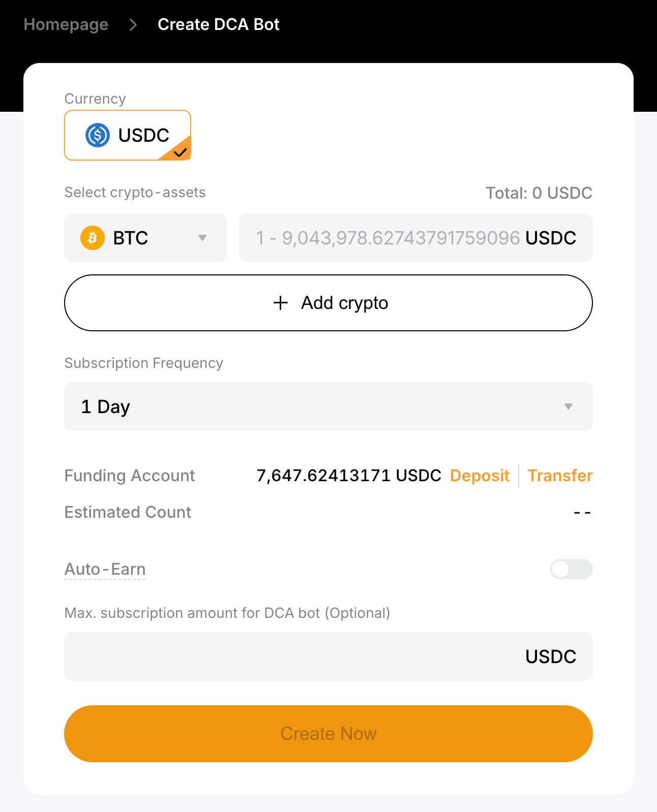Click the BTC amount input field
657x812 pixels.
click(x=416, y=238)
